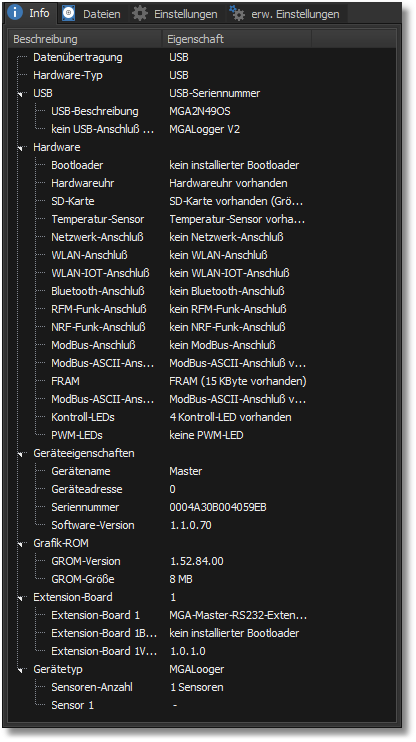
Task: Click the Dateien disk icon
Action: [69, 13]
